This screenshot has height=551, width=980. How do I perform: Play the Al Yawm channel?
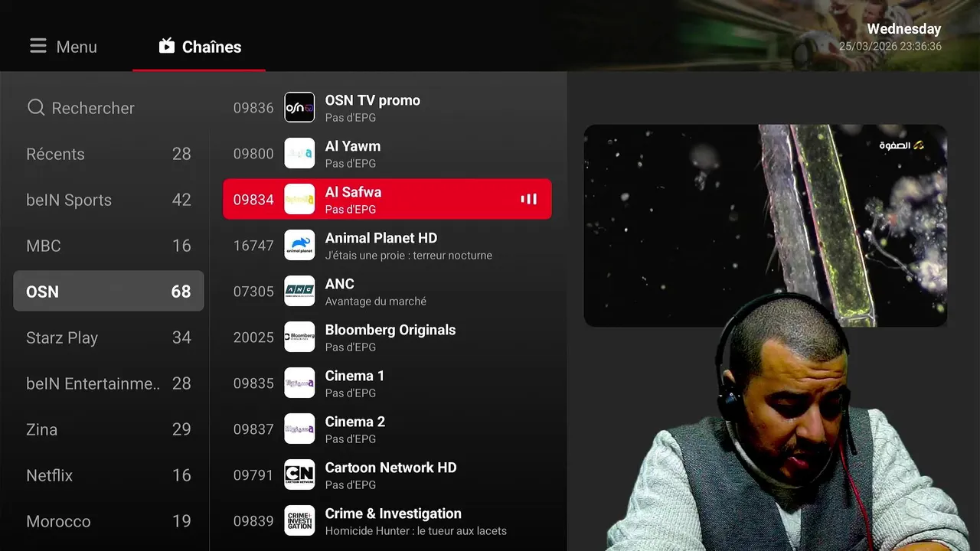(x=387, y=154)
